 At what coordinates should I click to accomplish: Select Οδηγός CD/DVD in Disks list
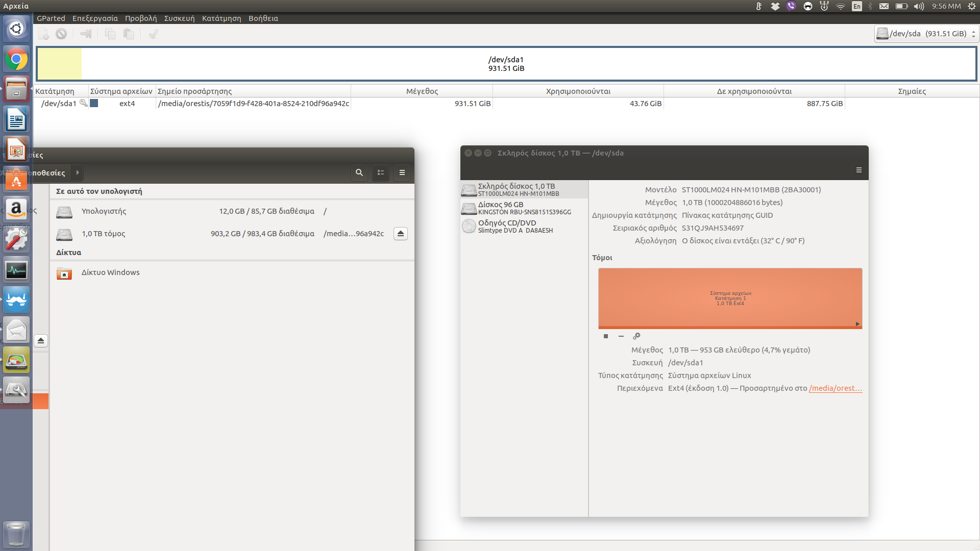[x=524, y=226]
